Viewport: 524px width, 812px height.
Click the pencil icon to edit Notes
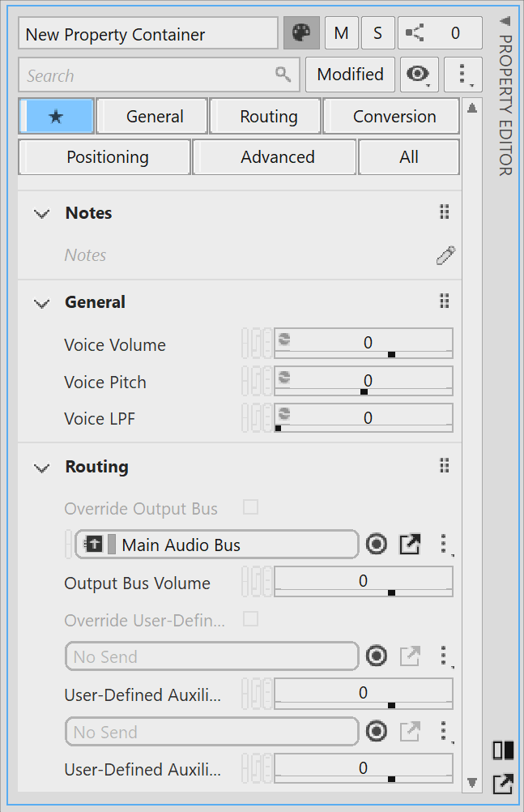coord(445,255)
